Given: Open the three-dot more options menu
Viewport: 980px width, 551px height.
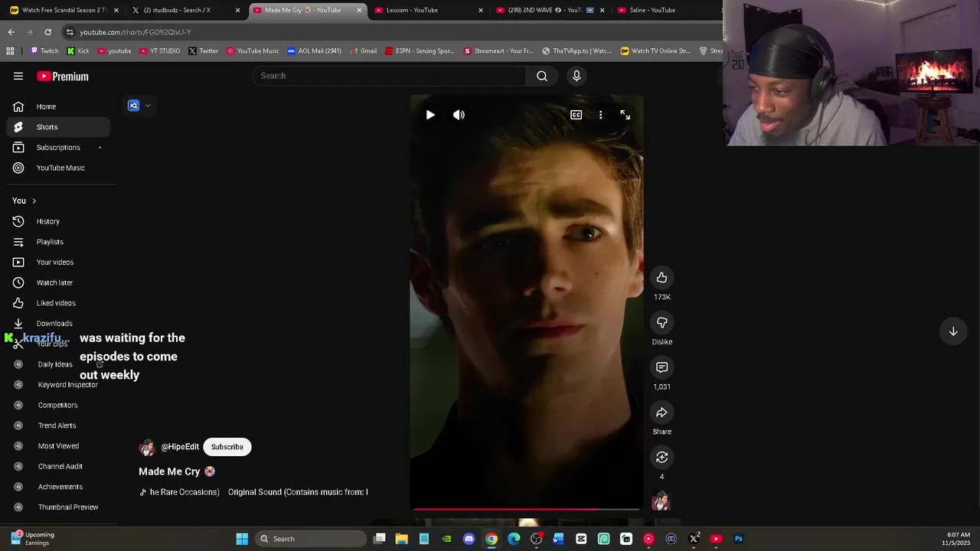Looking at the screenshot, I should (x=600, y=115).
